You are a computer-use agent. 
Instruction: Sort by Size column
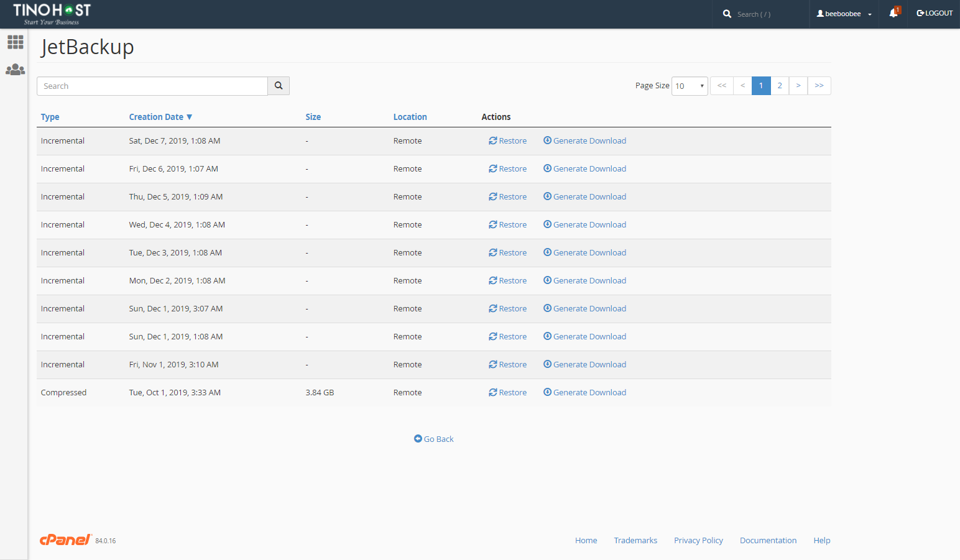(x=313, y=117)
